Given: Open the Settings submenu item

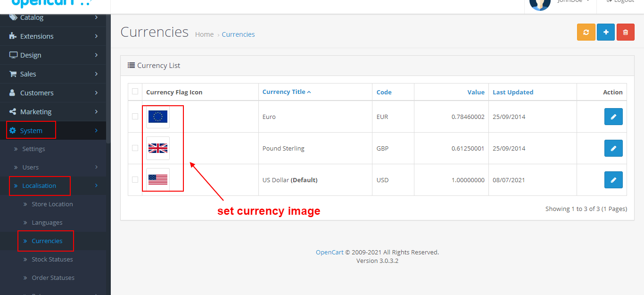Looking at the screenshot, I should point(33,149).
